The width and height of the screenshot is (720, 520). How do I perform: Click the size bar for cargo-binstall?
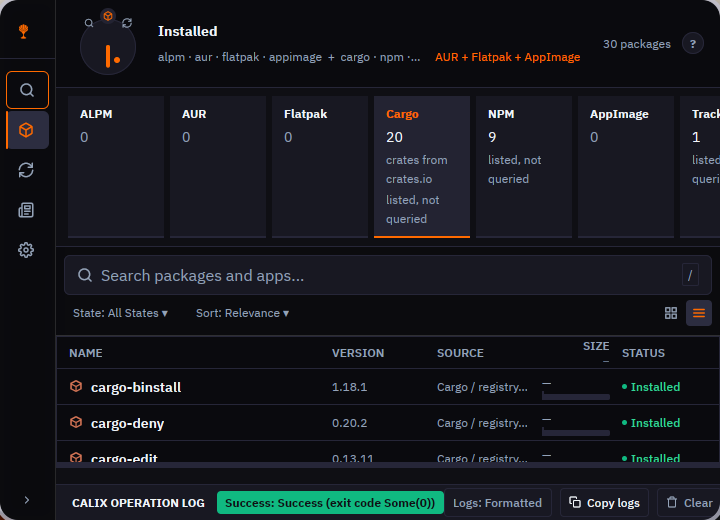point(576,396)
